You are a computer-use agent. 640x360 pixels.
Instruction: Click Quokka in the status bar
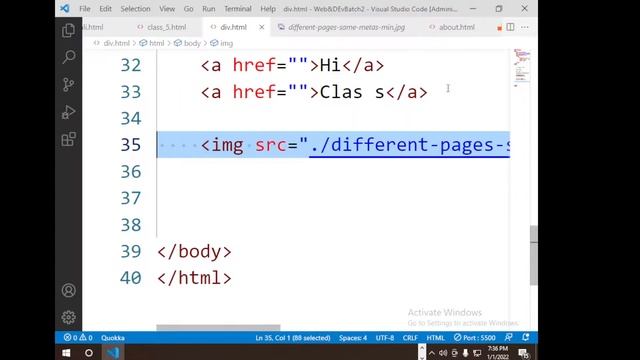(113, 338)
